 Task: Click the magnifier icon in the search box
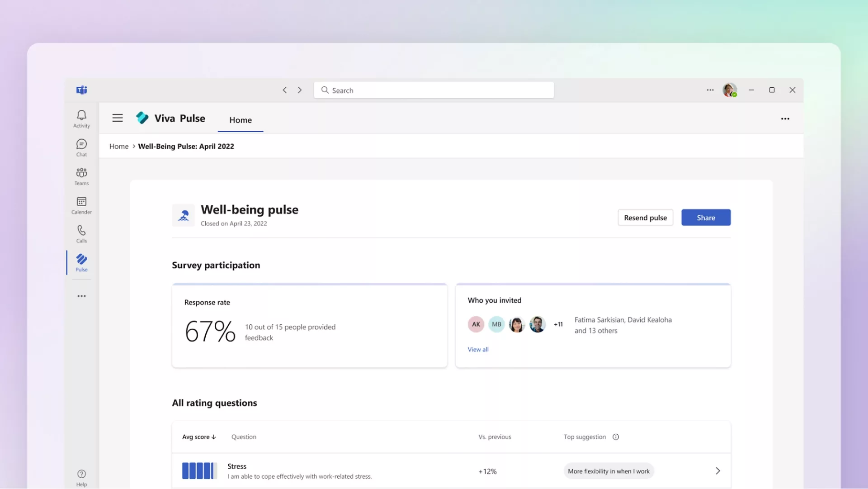pos(325,90)
